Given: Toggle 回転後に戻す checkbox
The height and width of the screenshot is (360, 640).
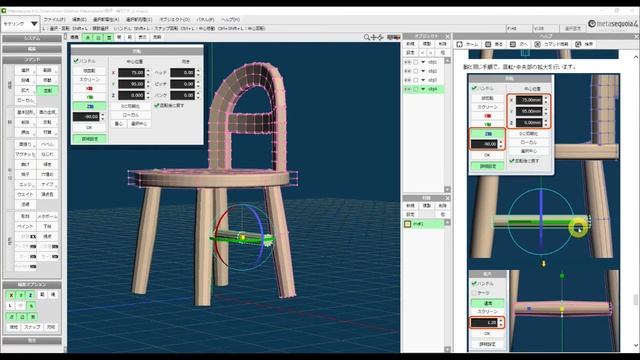Looking at the screenshot, I should point(157,105).
